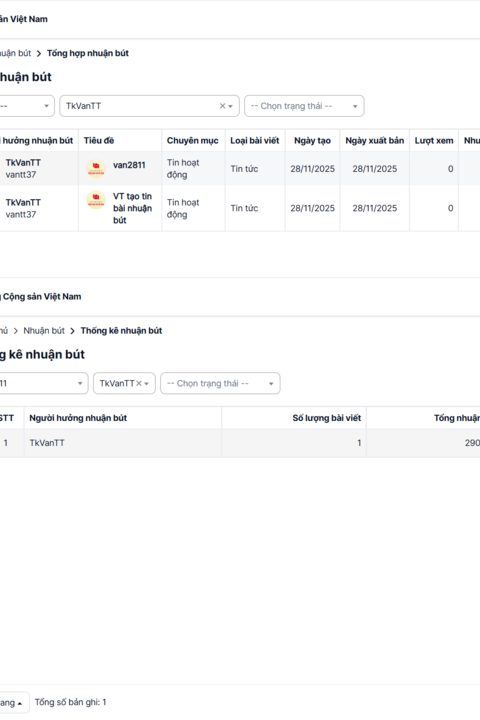Sort by 'Loại bài viết' column header
Viewport: 480px width, 720px height.
(254, 141)
